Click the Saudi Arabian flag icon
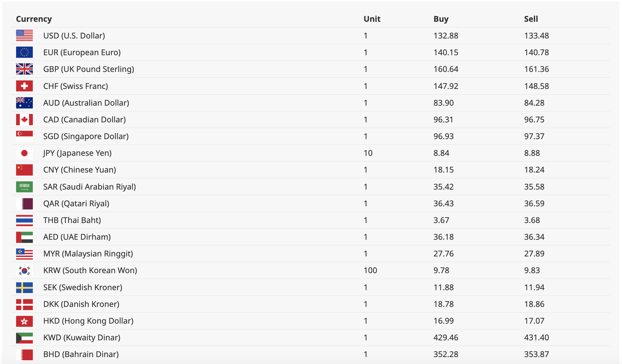The height and width of the screenshot is (364, 622). click(24, 187)
